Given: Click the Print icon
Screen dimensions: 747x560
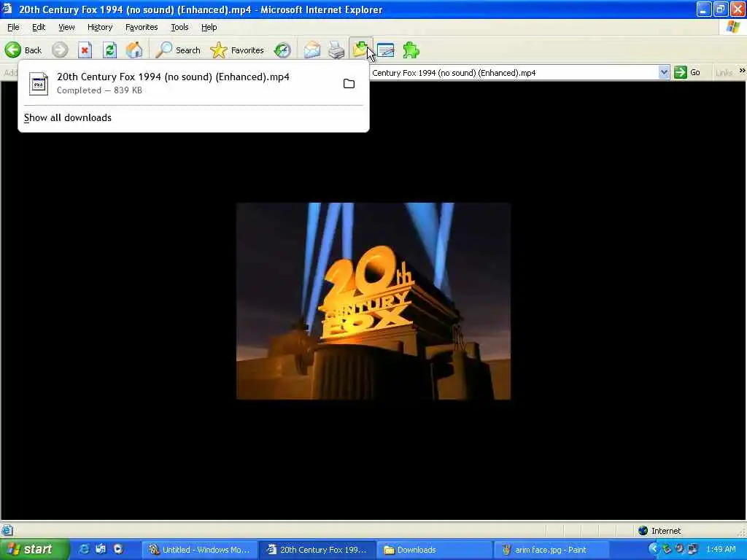Looking at the screenshot, I should coord(337,50).
